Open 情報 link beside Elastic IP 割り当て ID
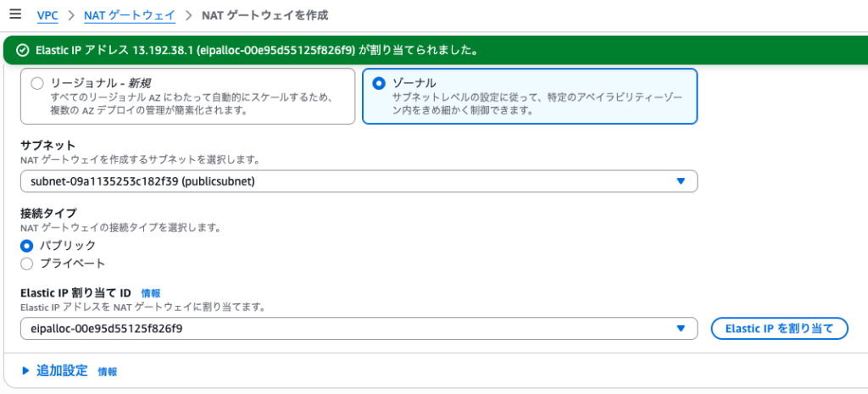 (x=151, y=293)
